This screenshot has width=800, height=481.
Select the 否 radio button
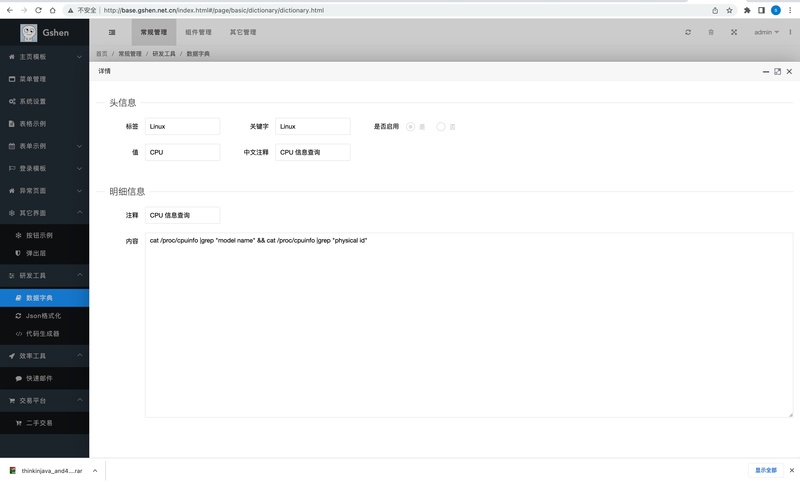(x=441, y=126)
